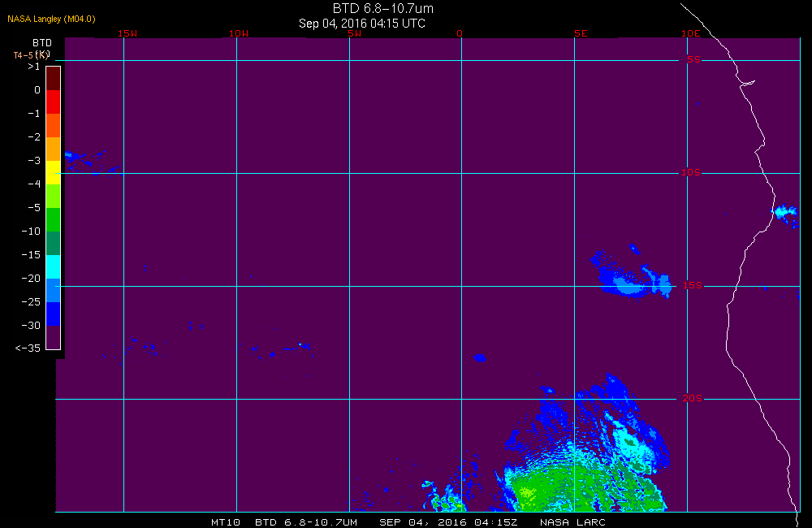
Task: Click the title "BTD 6.8–10.7um"
Action: (382, 8)
